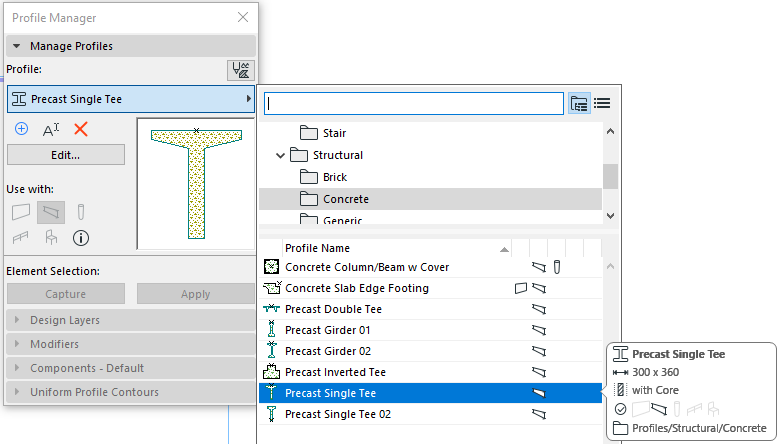
Task: Select the Brick folder in tree
Action: (431, 177)
